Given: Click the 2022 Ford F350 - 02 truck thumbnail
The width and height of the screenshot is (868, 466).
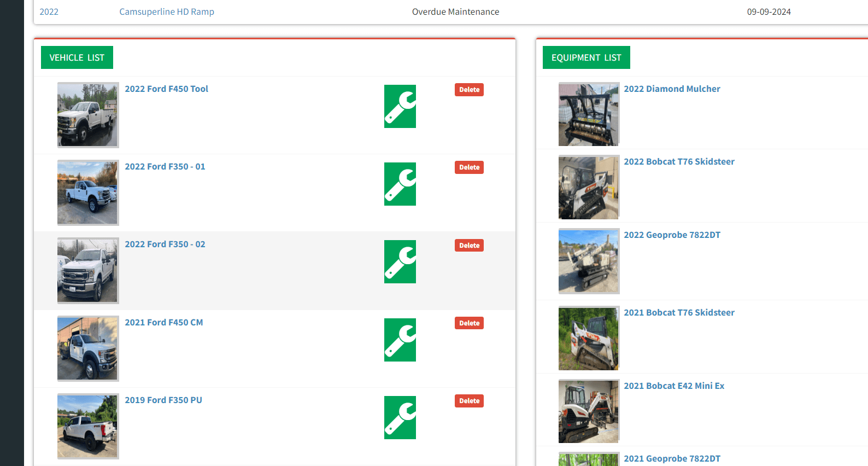Looking at the screenshot, I should [88, 270].
